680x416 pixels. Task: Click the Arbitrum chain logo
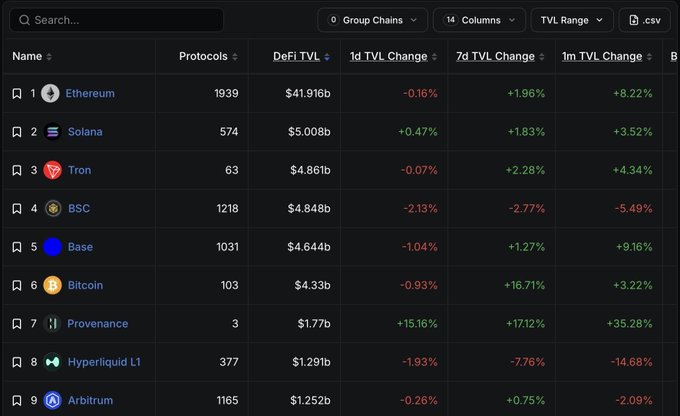coord(52,400)
